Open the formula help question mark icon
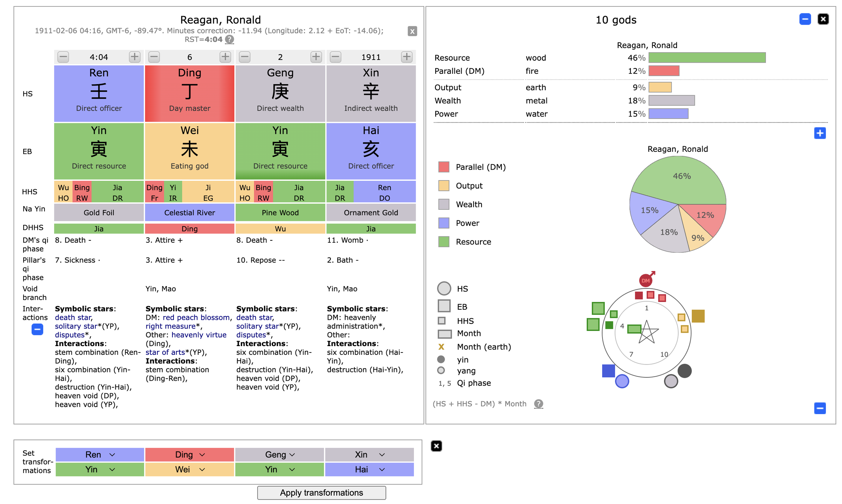 (538, 404)
